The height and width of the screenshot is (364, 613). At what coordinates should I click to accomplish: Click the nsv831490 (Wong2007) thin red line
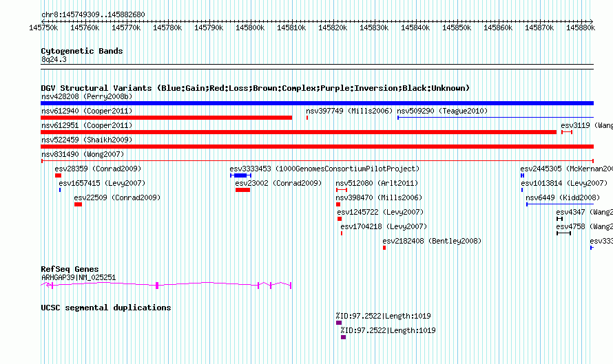pos(318,161)
